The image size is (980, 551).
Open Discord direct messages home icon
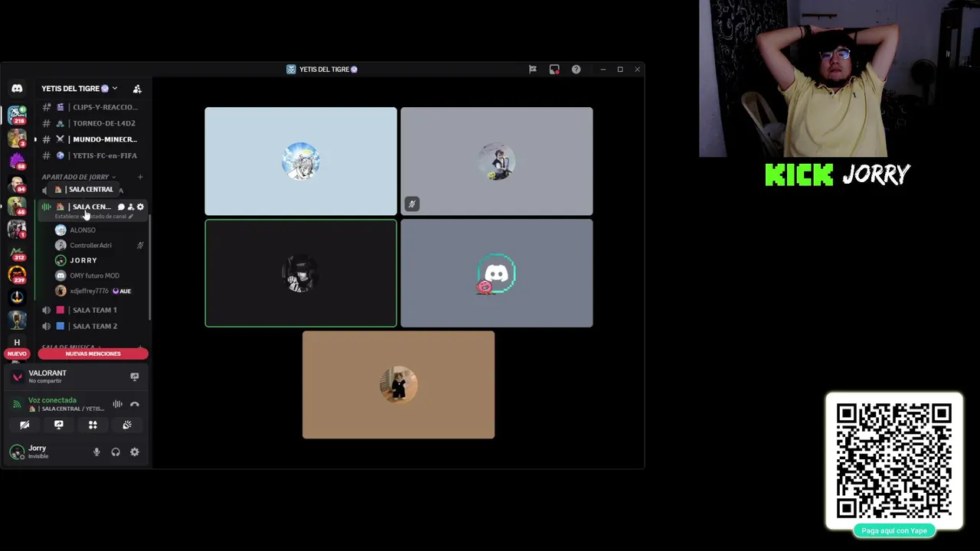[17, 89]
